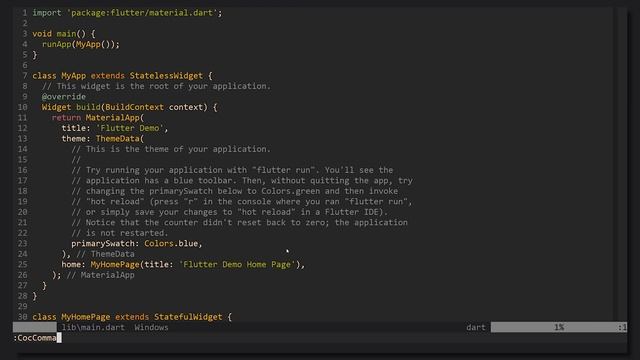Click the '// MaterialApp' closing label
This screenshot has height=360, width=640.
tap(100, 275)
